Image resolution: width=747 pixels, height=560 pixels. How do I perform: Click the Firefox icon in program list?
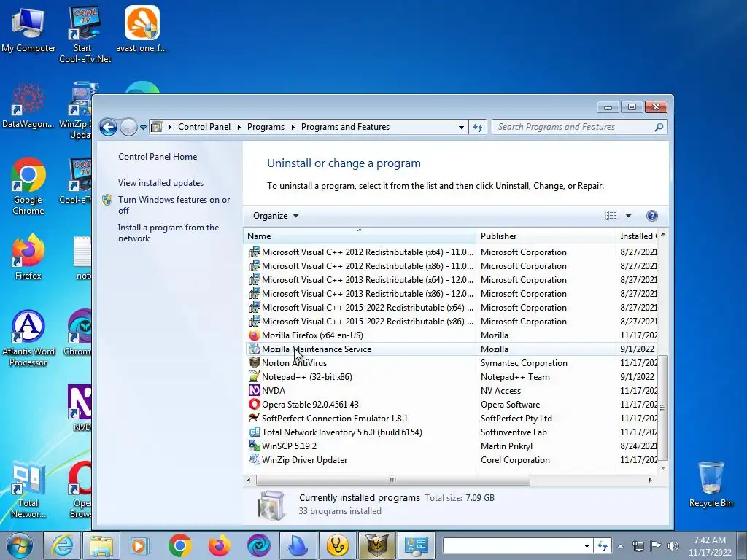coord(255,335)
